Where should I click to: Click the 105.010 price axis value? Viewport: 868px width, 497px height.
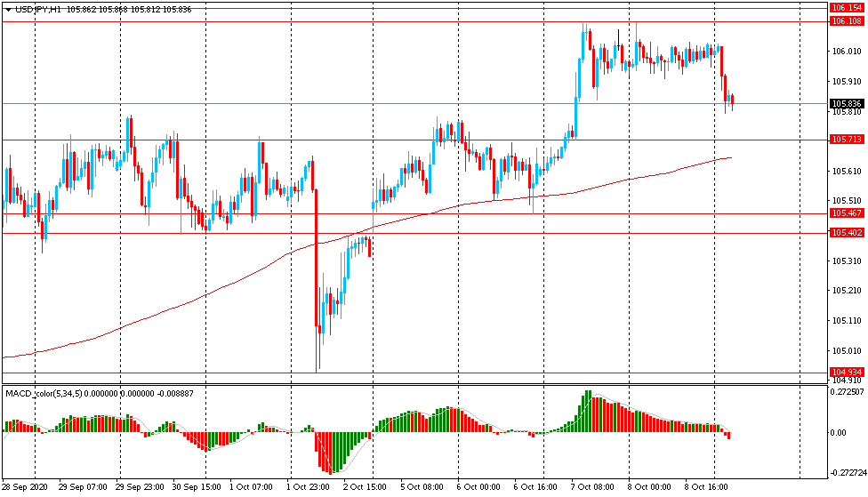click(847, 350)
